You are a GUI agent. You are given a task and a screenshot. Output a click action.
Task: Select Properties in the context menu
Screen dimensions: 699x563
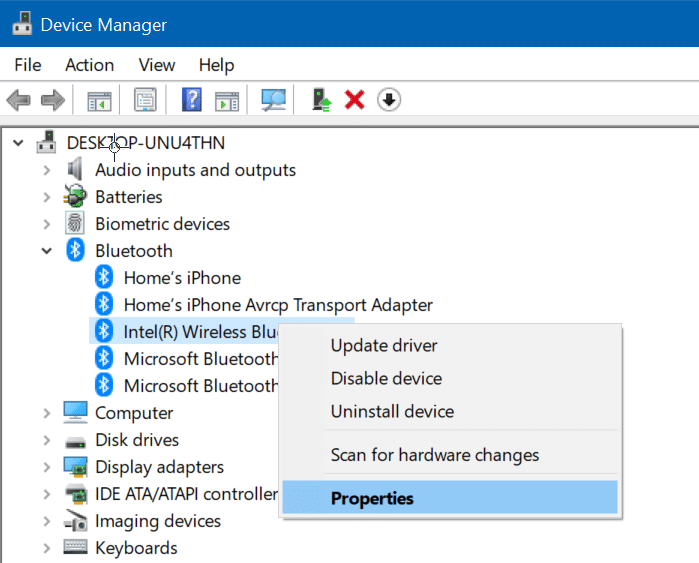pos(450,497)
